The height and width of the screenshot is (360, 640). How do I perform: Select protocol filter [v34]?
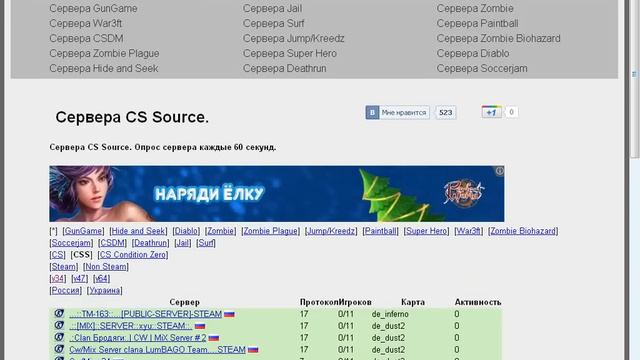click(x=58, y=278)
